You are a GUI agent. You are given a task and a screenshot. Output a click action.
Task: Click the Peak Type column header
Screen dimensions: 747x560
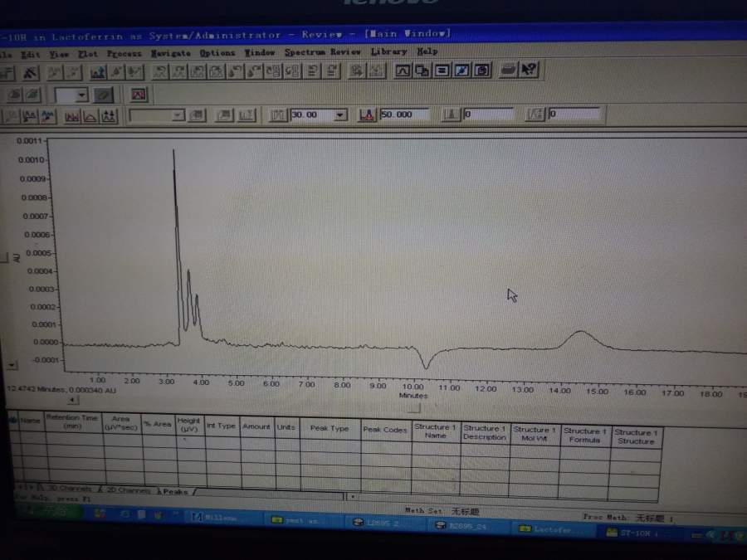pos(330,428)
